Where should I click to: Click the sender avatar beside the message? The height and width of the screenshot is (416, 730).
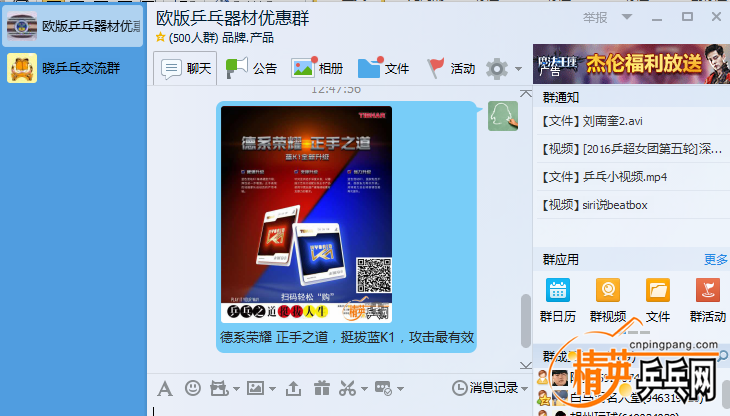(x=503, y=116)
